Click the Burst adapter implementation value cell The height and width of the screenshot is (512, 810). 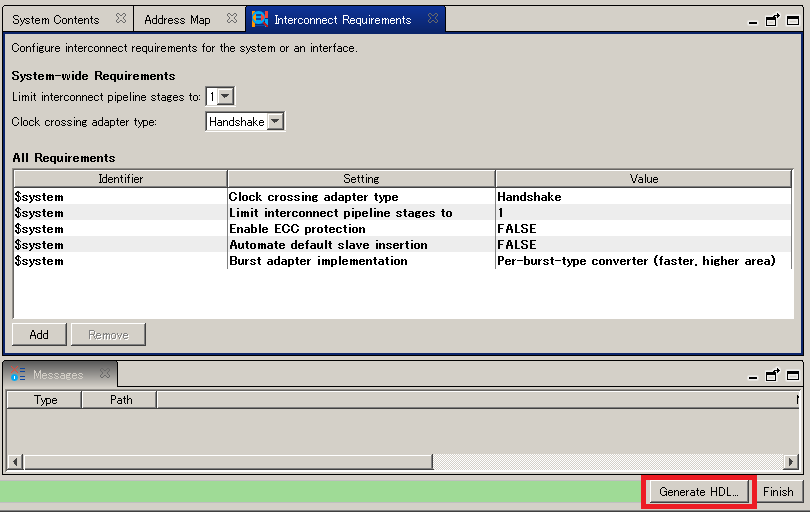point(636,261)
